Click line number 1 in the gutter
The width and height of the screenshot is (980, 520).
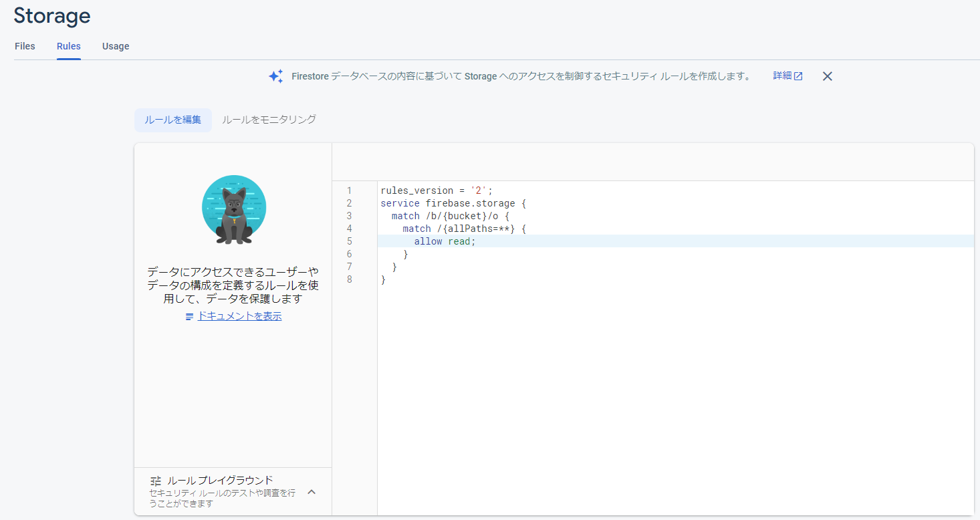pyautogui.click(x=349, y=190)
